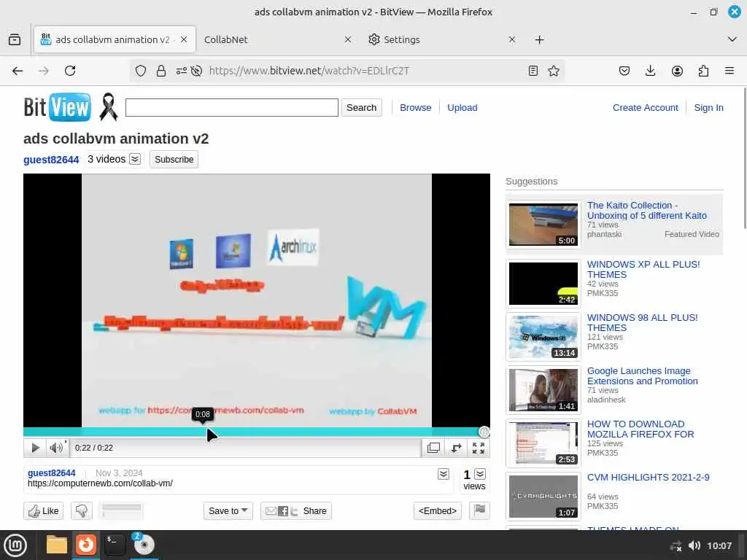Go back with the browser back arrow

pos(18,71)
